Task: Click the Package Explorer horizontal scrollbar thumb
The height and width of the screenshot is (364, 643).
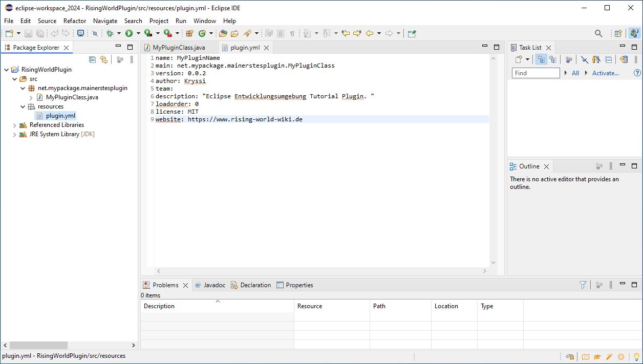Action: click(x=38, y=345)
